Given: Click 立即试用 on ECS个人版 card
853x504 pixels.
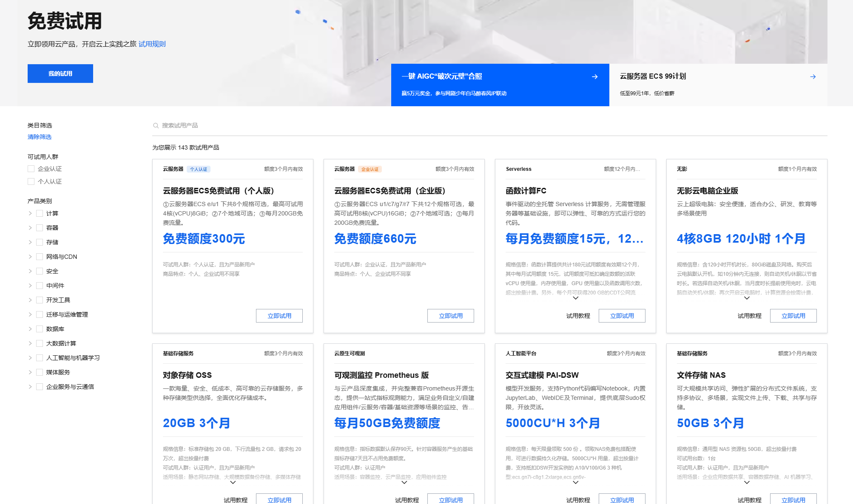Looking at the screenshot, I should (x=279, y=316).
